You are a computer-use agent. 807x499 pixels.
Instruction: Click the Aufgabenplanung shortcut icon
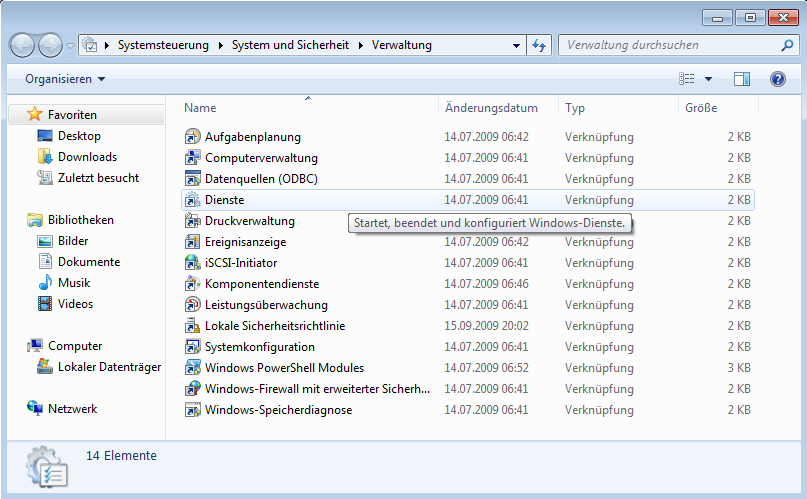point(194,137)
